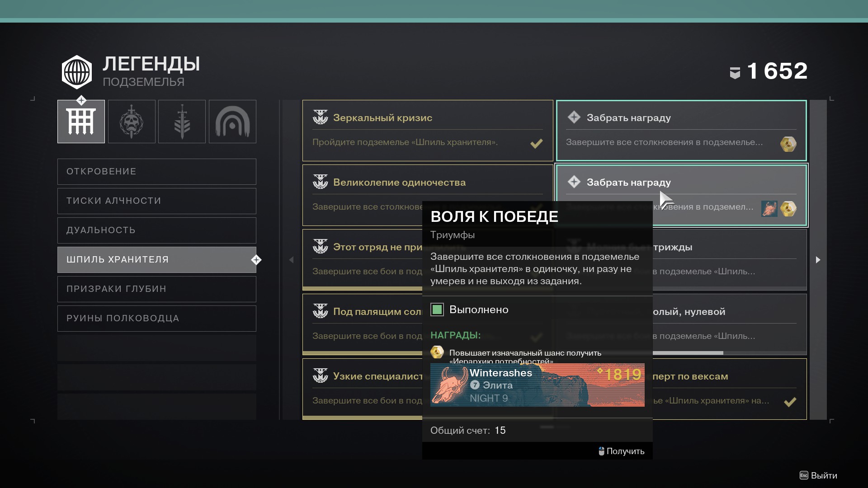Select the dungeons gate category icon
Image resolution: width=868 pixels, height=488 pixels.
[81, 122]
